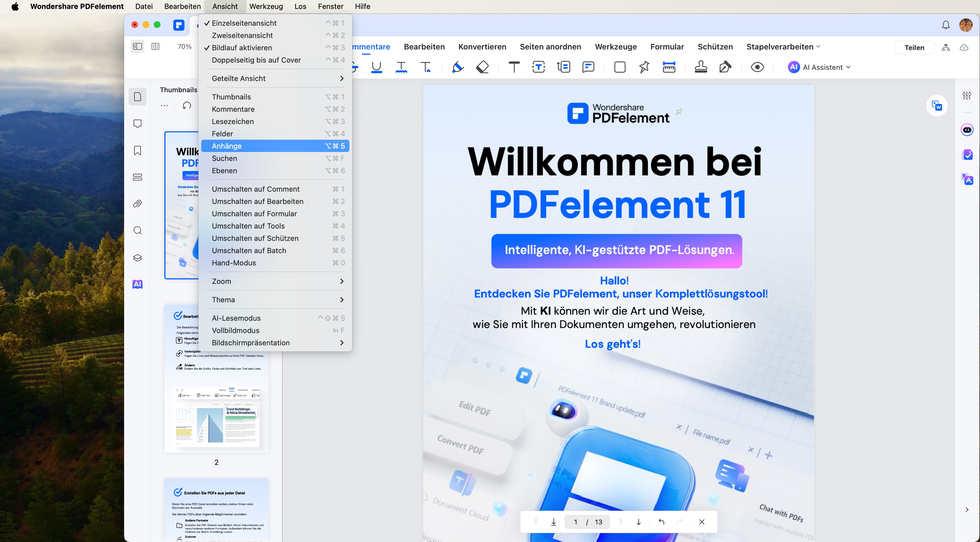Select the Caret insert-text tool

coord(426,67)
